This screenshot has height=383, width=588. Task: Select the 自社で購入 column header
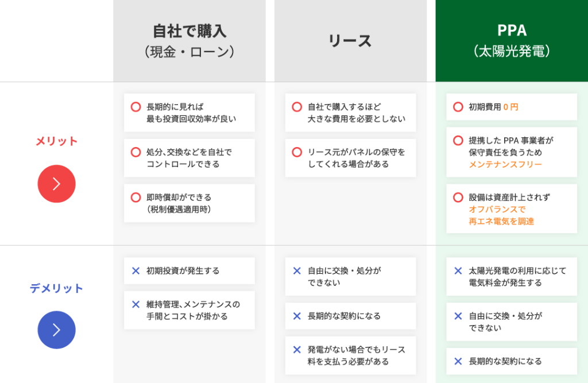[x=189, y=41]
